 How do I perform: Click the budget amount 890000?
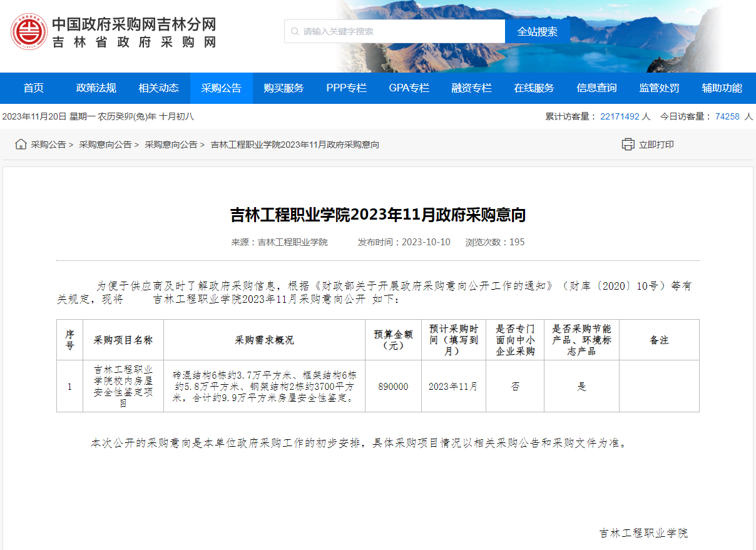[393, 386]
